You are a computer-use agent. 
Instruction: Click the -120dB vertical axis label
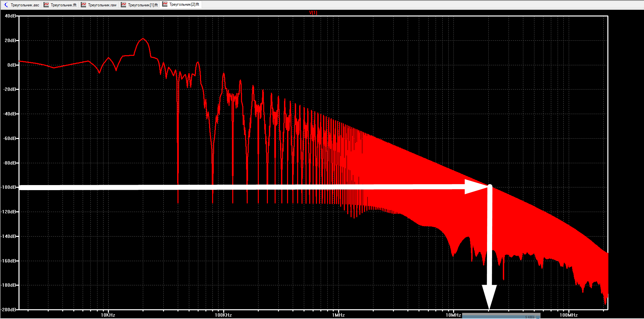[x=8, y=212]
